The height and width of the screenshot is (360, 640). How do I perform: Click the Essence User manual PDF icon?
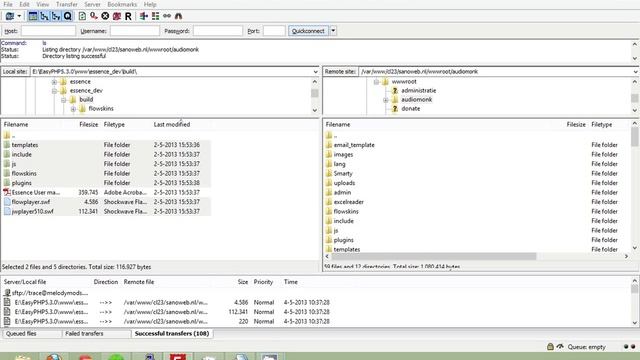coord(7,192)
